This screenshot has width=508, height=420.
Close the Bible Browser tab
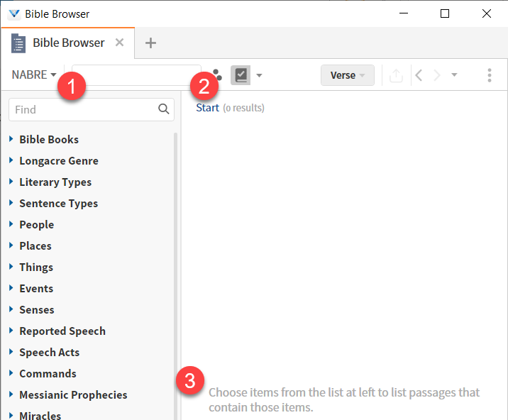point(119,43)
